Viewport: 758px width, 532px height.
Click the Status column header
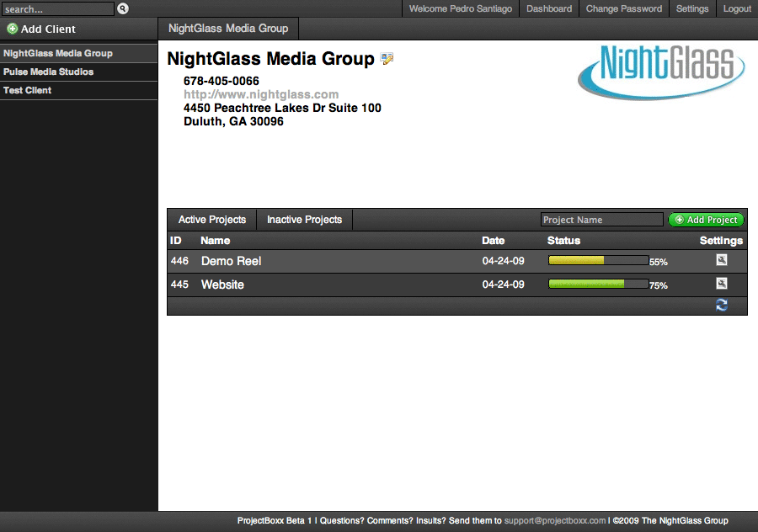pyautogui.click(x=563, y=241)
